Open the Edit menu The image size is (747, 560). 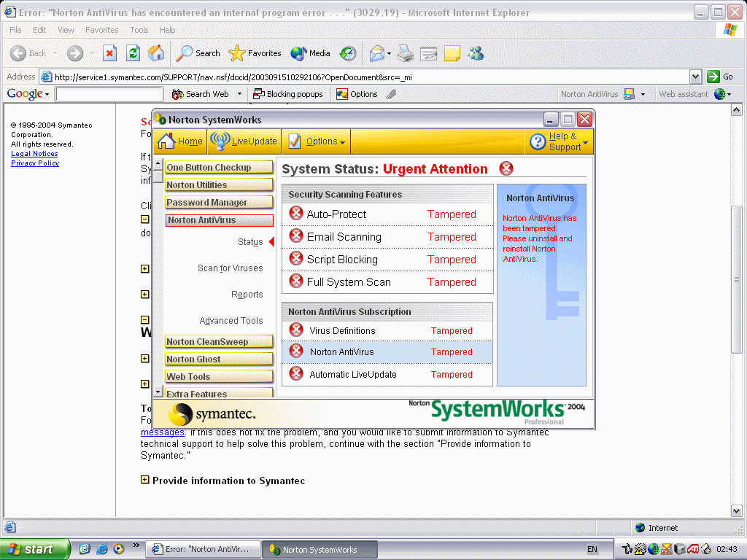[x=39, y=29]
